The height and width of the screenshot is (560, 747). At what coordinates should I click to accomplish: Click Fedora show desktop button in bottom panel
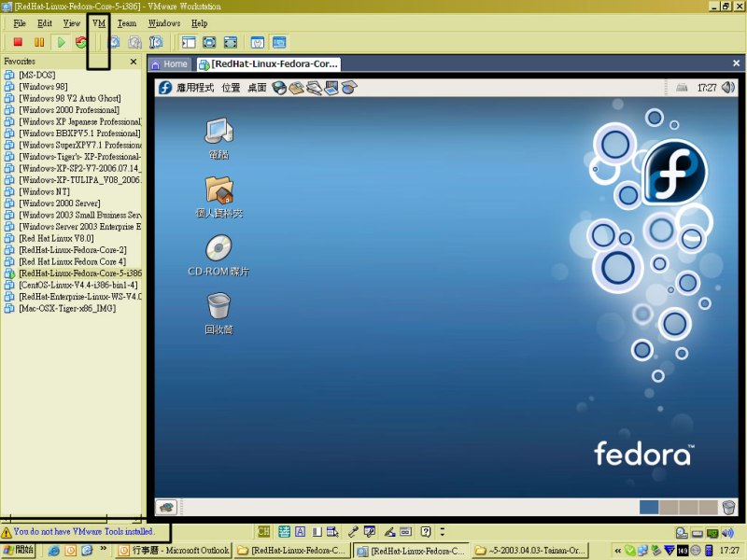166,507
